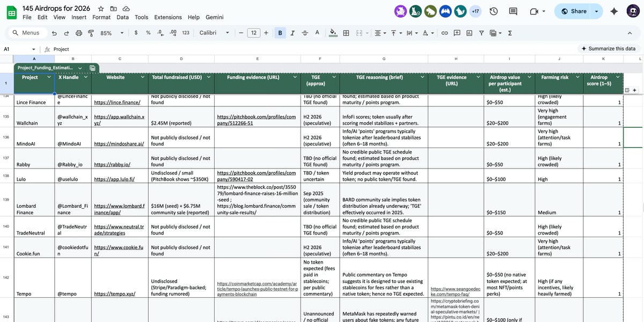Insert a chart using toolbar icon
This screenshot has width=644, height=322.
tap(469, 33)
